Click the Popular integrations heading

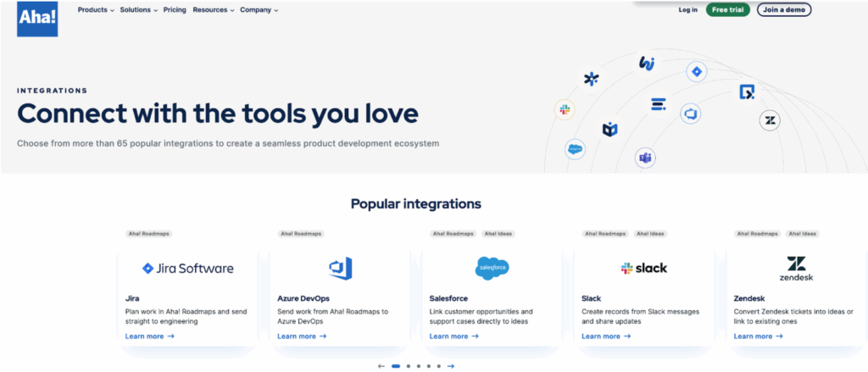[x=415, y=203]
